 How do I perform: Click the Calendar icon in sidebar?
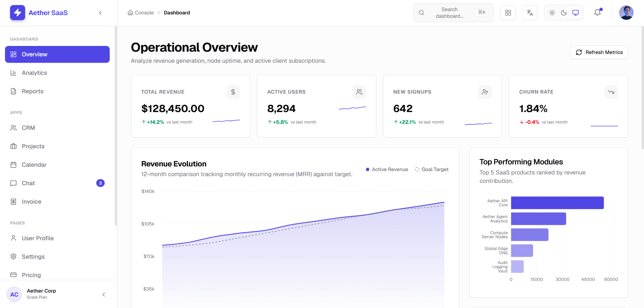click(13, 165)
